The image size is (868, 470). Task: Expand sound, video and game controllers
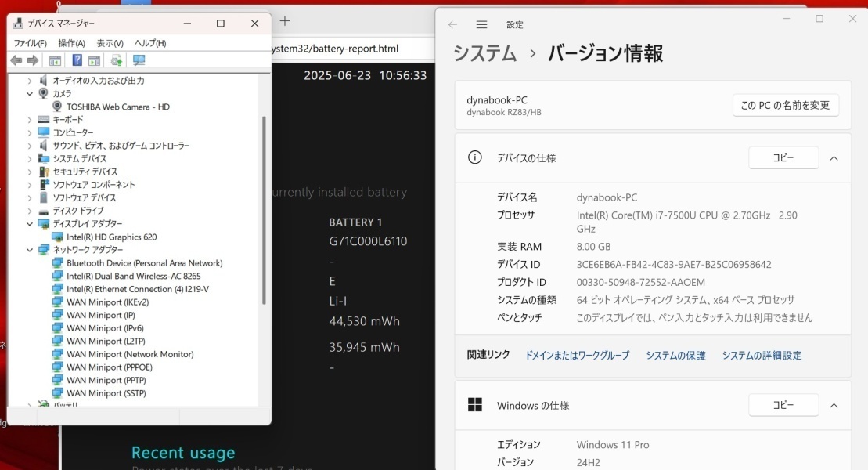click(x=30, y=145)
